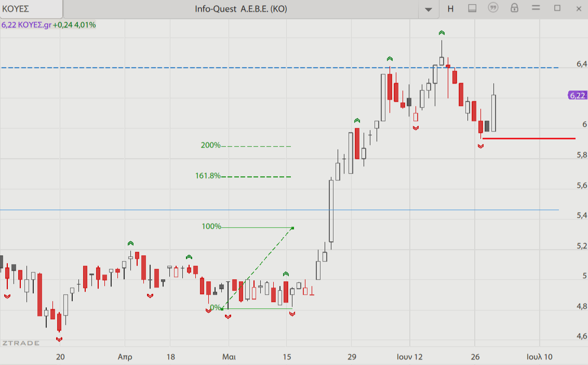Click the Απρ date axis label
The height and width of the screenshot is (365, 588).
[x=125, y=357]
